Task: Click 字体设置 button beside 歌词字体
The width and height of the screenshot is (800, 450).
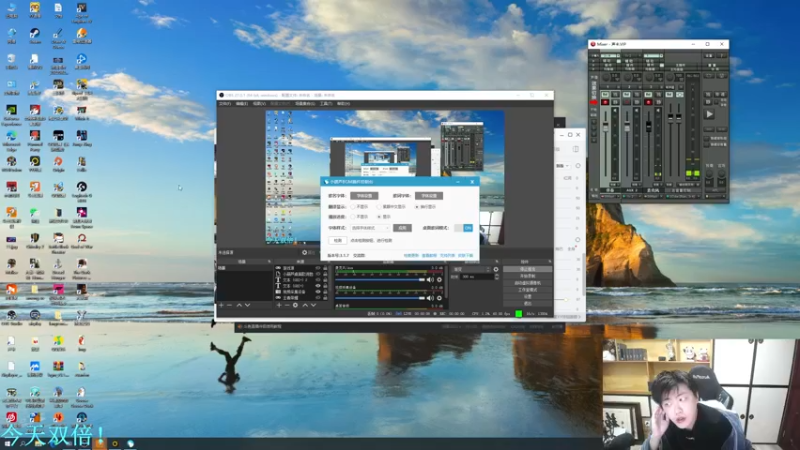Action: [x=429, y=196]
